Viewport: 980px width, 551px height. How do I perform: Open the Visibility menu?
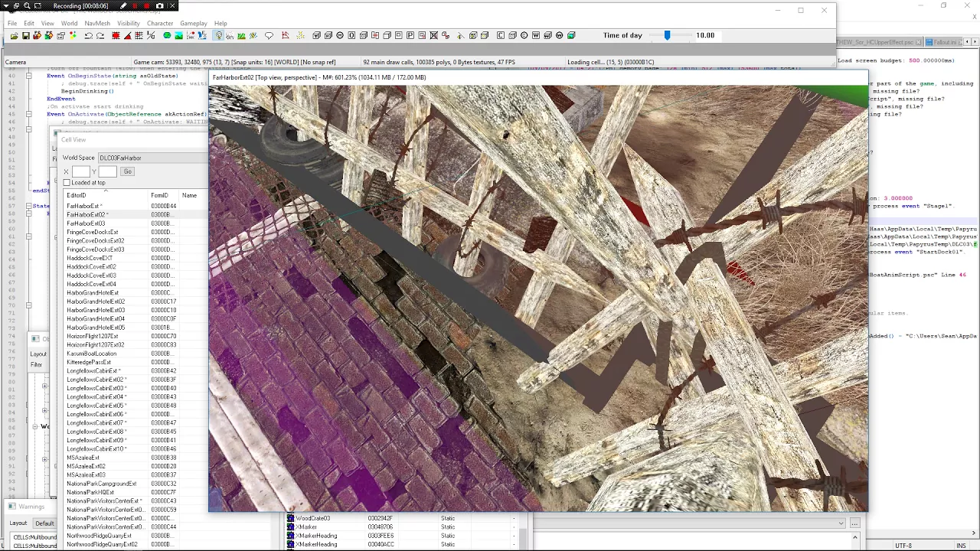point(128,24)
